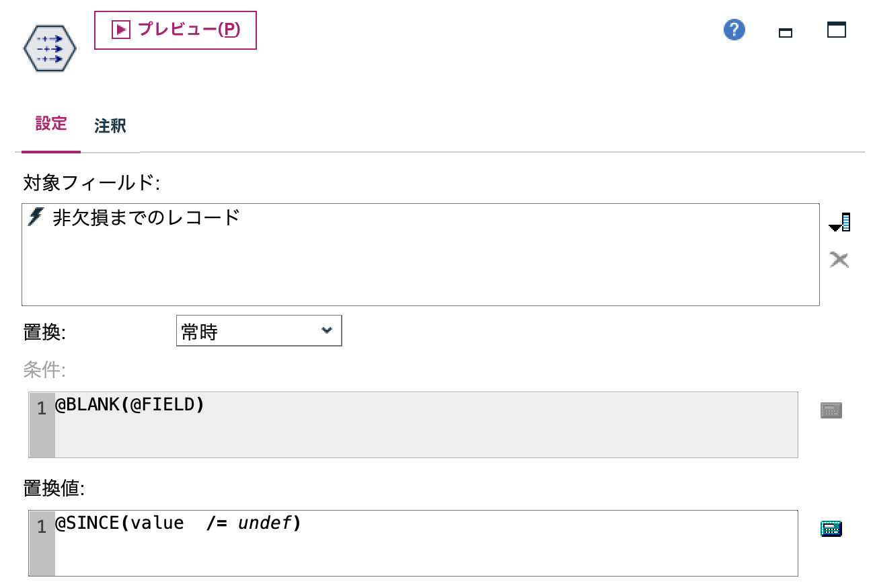
Task: Open Expression Builder for the 条件 field
Action: [x=831, y=409]
